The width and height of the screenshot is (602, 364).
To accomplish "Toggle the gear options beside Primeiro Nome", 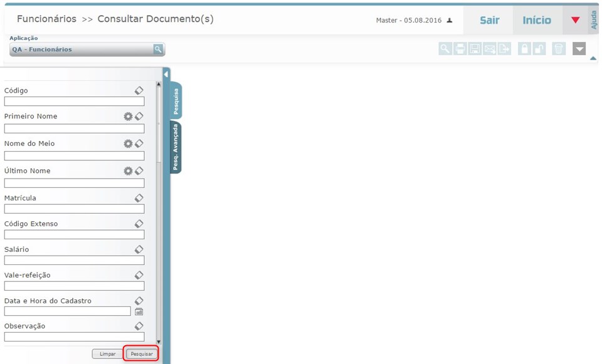I will 128,116.
